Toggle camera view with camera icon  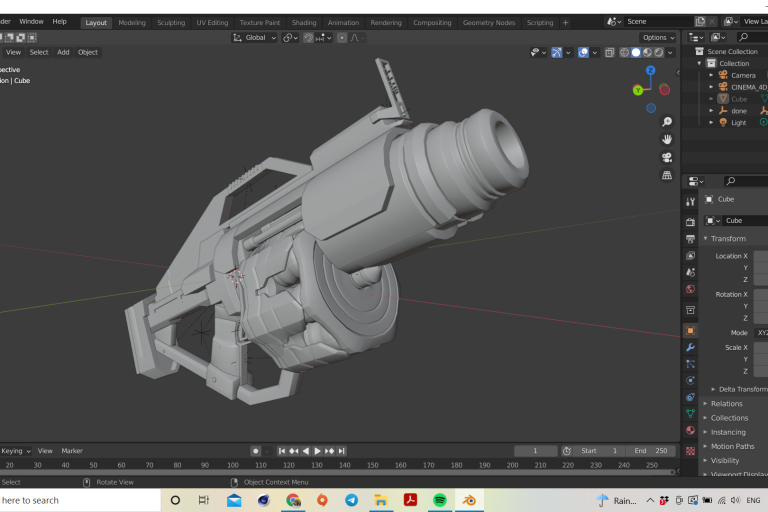tap(667, 158)
